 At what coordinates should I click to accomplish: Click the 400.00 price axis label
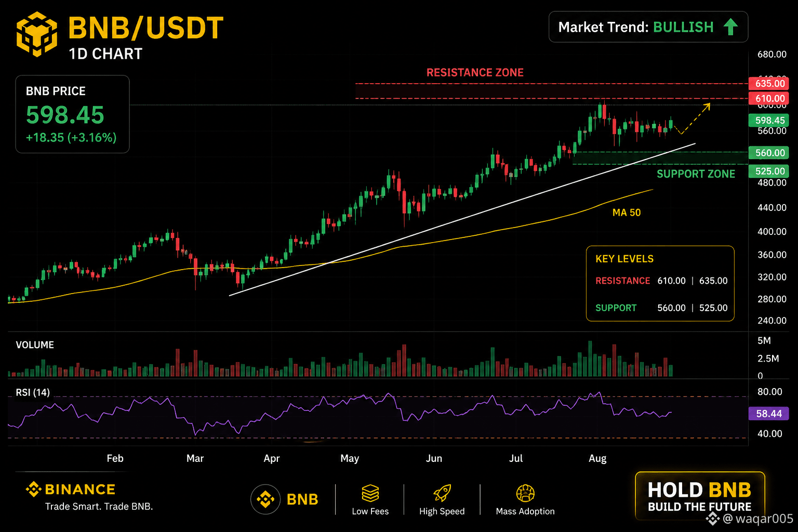coord(772,231)
